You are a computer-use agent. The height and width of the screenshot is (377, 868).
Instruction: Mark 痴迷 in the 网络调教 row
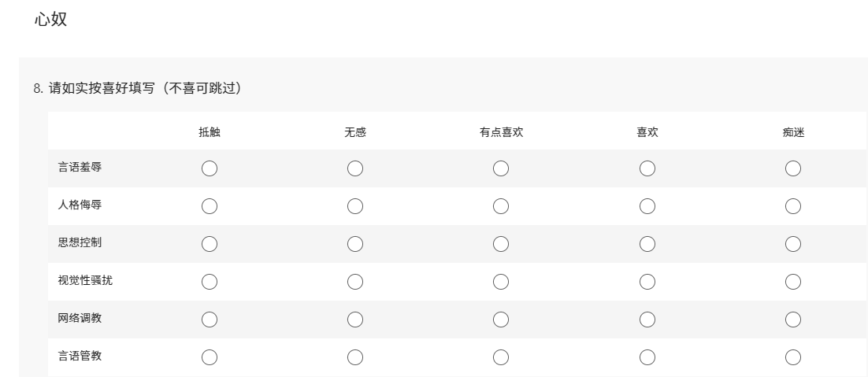(793, 320)
